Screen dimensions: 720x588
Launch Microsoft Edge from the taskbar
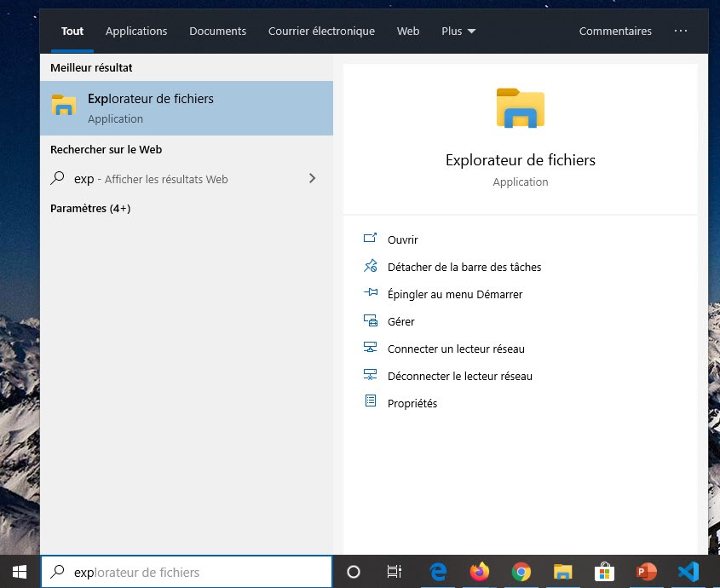tap(438, 572)
